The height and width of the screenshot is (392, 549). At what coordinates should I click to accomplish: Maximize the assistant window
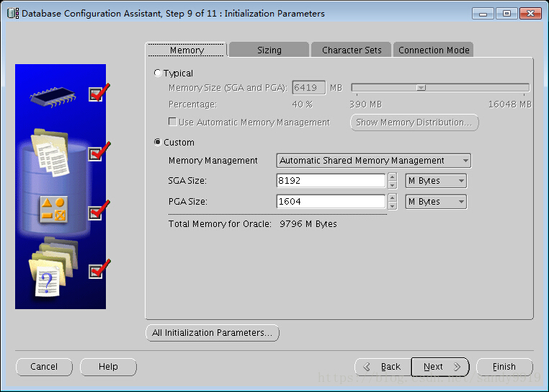506,14
